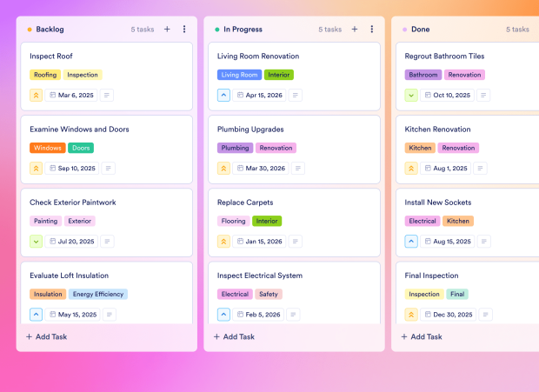The image size is (539, 392).
Task: Select the green Doors tag
Action: (x=81, y=148)
